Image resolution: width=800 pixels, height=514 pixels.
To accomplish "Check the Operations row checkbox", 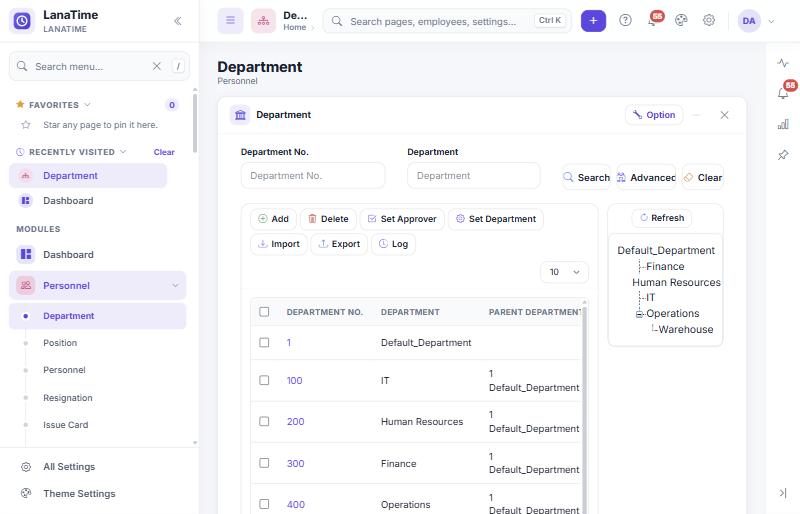I will pos(264,504).
